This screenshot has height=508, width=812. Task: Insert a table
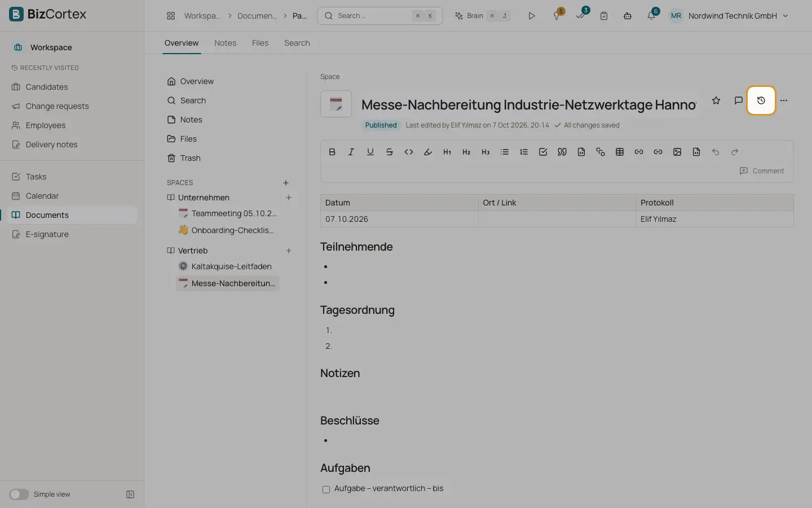[x=620, y=152]
